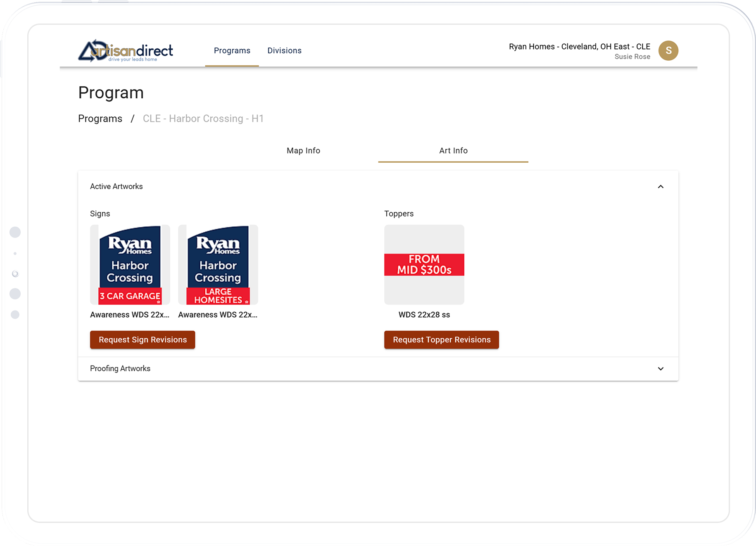Click the Request Topper Revisions button
Image resolution: width=756 pixels, height=546 pixels.
click(x=441, y=339)
